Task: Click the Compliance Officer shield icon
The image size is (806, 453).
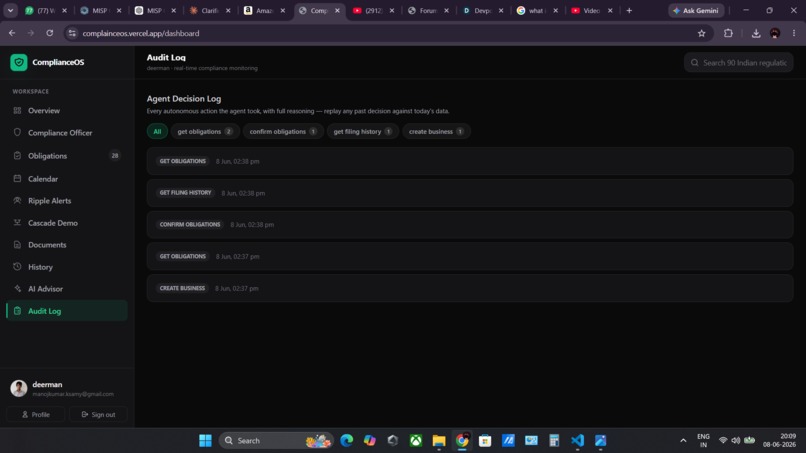Action: [x=17, y=132]
